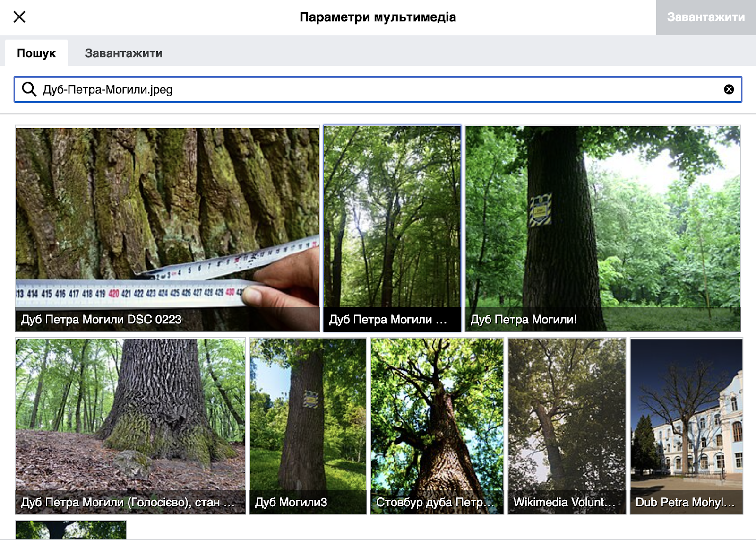Select thumbnail Дуб Петра Могили! with sign

602,228
